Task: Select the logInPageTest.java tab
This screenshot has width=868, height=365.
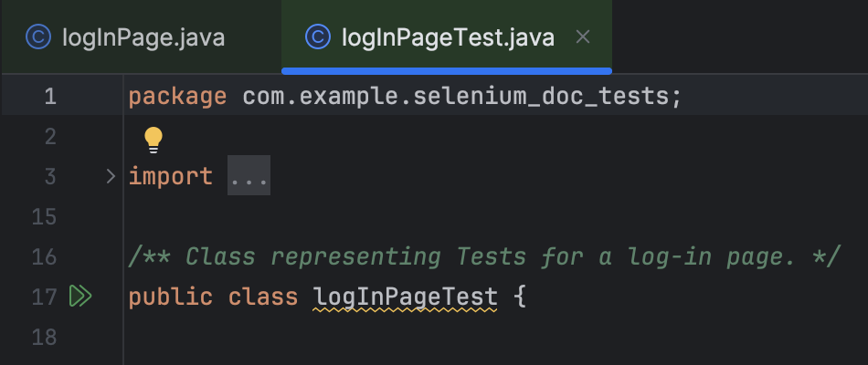Action: [447, 37]
